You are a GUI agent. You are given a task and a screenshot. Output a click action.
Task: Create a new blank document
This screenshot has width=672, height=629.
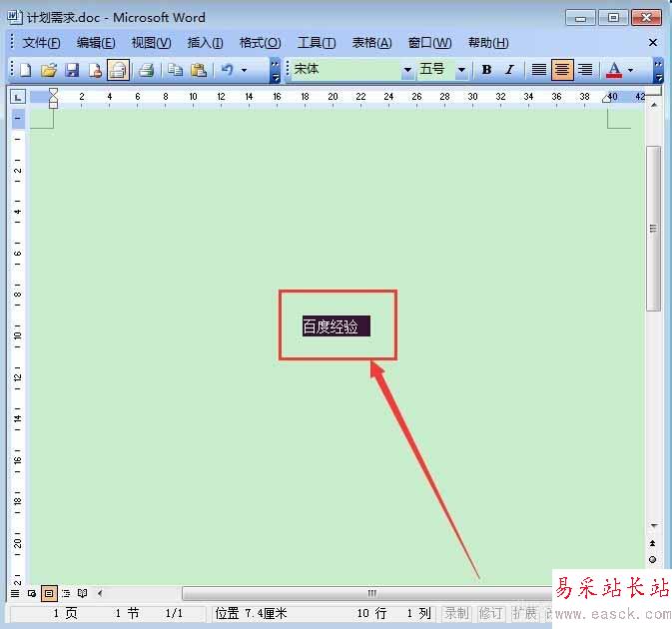click(26, 70)
